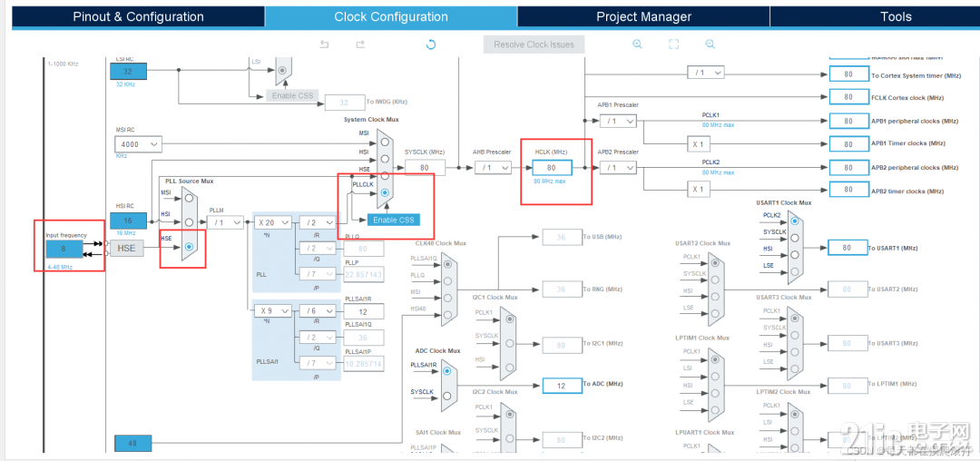
Task: Select HSI in USART1 Clock Mux
Action: (794, 255)
